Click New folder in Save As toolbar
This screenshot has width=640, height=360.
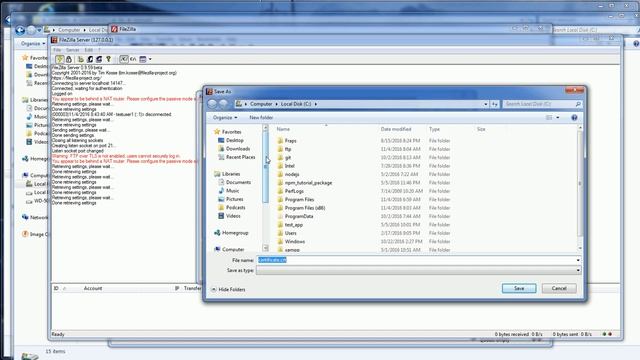(x=261, y=118)
